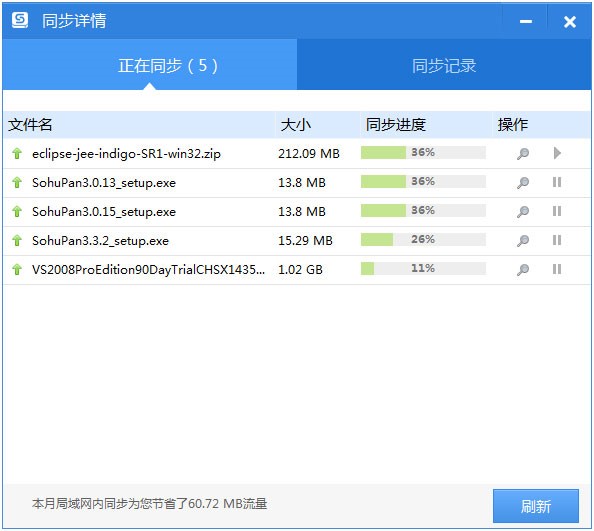Click size value of SohuPan3.0.13_setup.exe
This screenshot has width=594, height=531.
tap(302, 183)
